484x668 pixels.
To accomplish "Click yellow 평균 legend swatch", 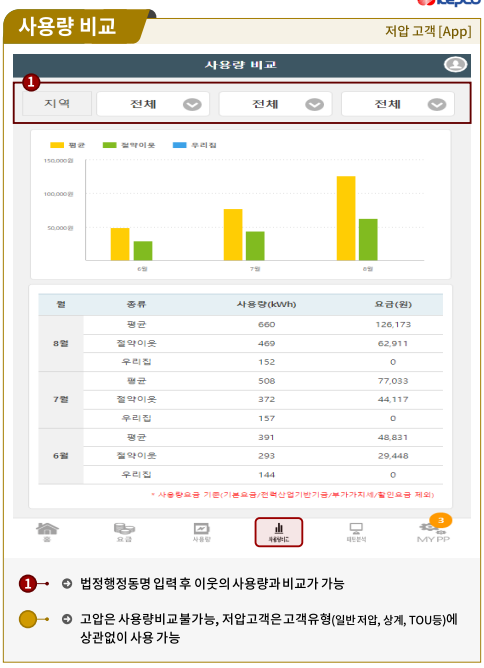I will coord(57,145).
